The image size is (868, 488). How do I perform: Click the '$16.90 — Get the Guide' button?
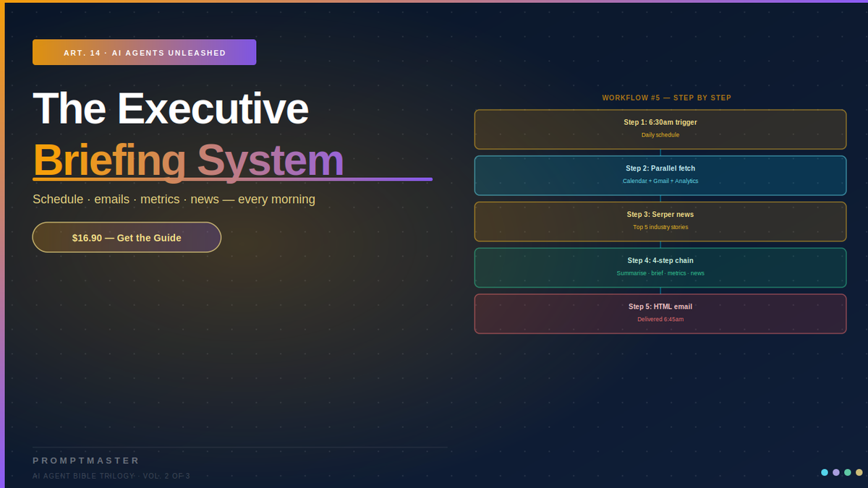(127, 237)
